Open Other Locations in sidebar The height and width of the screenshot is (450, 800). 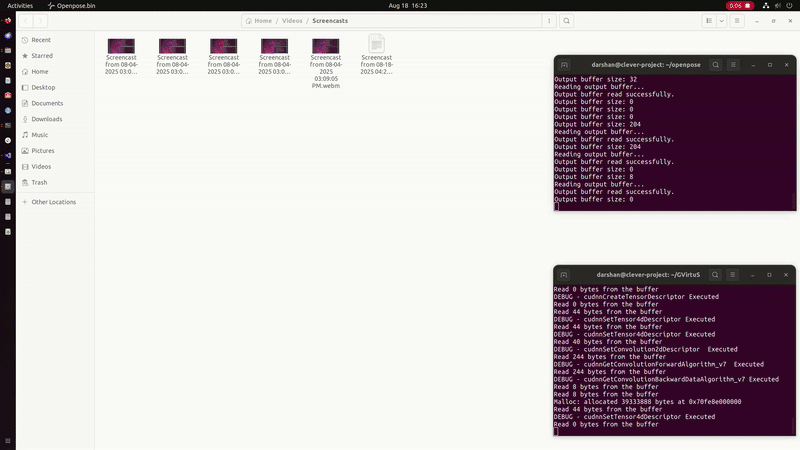click(53, 202)
